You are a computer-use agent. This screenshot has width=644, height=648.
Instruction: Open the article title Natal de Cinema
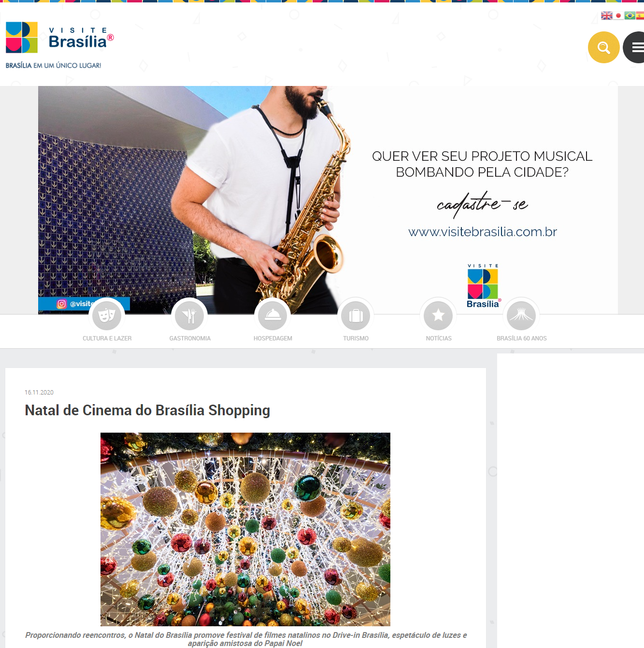coord(147,410)
